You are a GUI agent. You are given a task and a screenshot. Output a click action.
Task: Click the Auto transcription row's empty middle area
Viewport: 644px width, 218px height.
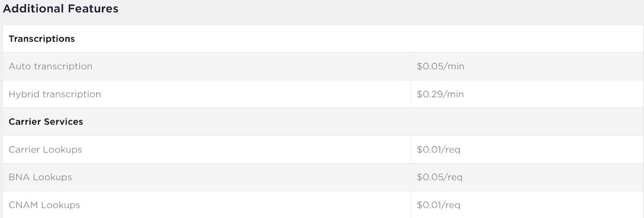pos(252,66)
